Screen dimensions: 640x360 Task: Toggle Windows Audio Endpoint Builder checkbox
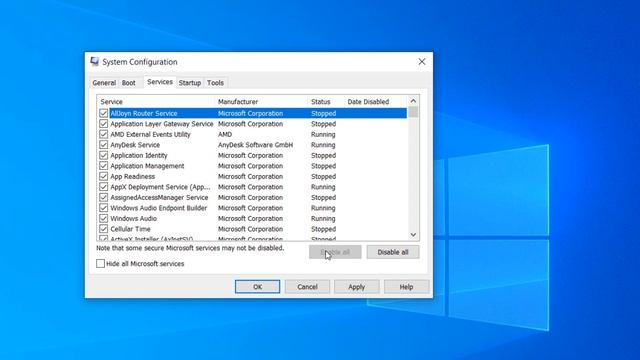click(103, 208)
